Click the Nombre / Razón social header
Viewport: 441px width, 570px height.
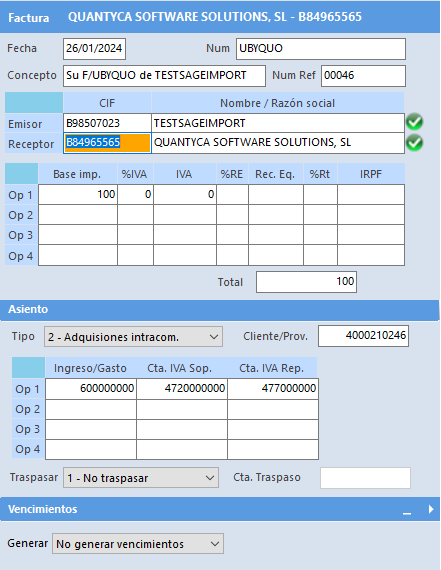coord(278,103)
